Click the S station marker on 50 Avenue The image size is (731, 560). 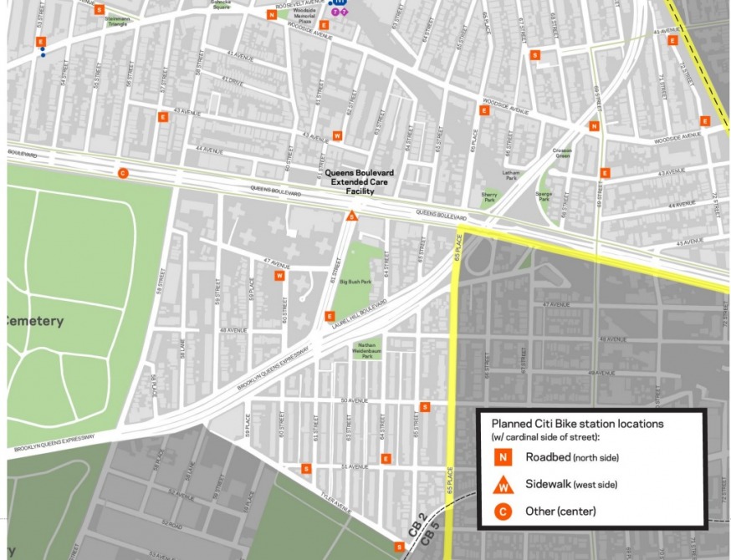click(425, 407)
